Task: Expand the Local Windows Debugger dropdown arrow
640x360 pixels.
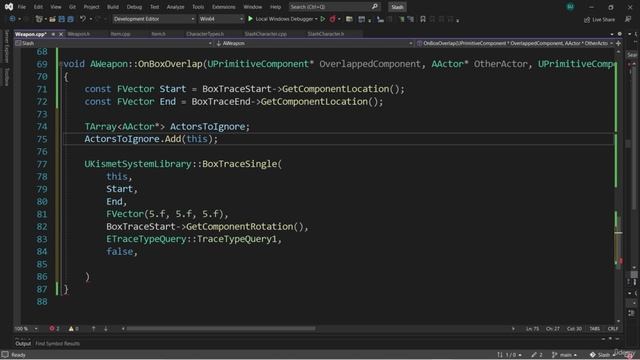Action: point(316,19)
